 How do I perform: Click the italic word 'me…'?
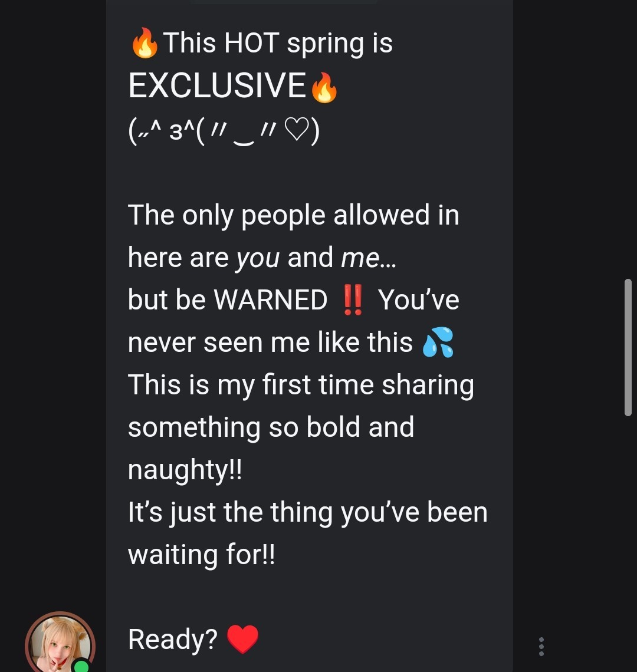[368, 258]
